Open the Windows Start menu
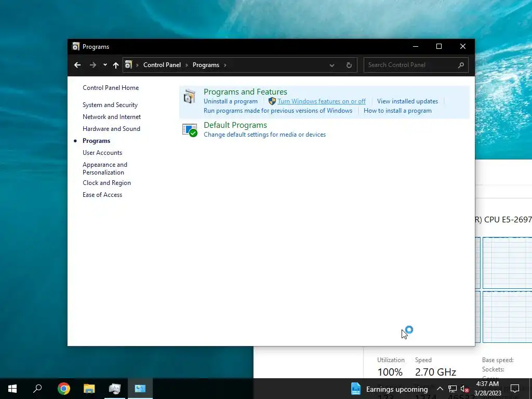532x399 pixels. pos(12,389)
